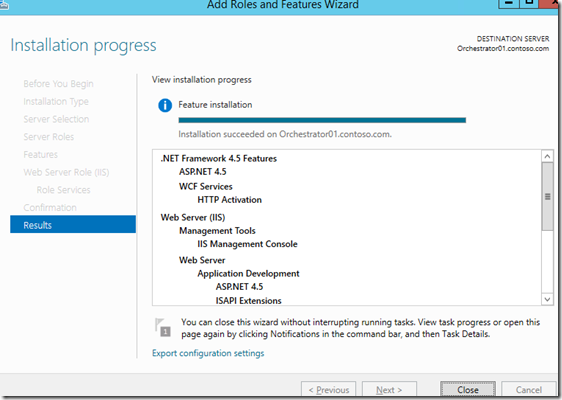
Task: Click the wizard icon in the title bar
Action: (4, 5)
